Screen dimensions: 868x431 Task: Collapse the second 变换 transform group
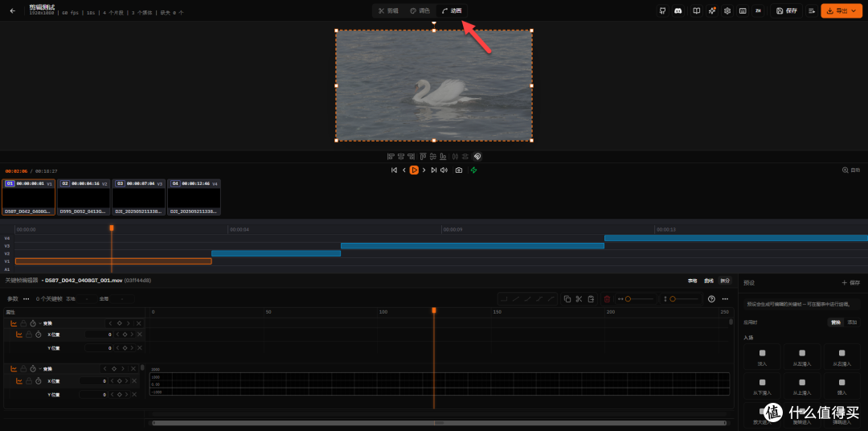tap(40, 368)
